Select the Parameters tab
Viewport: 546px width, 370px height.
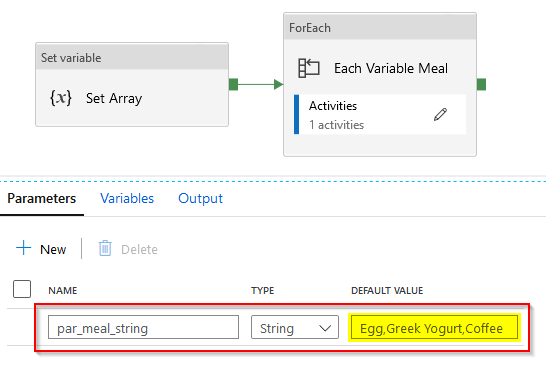tap(41, 198)
